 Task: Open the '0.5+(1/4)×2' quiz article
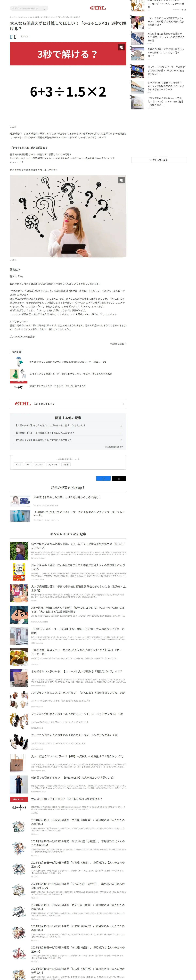(67, 799)
